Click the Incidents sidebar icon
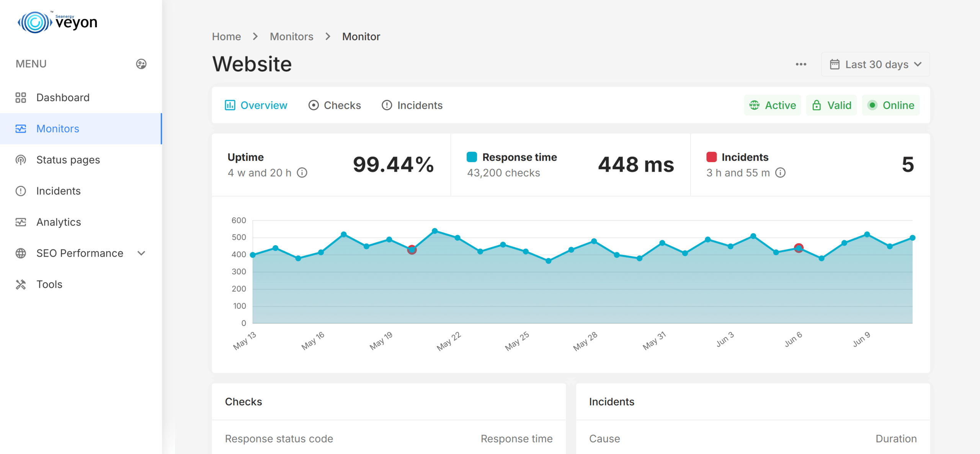 21,191
